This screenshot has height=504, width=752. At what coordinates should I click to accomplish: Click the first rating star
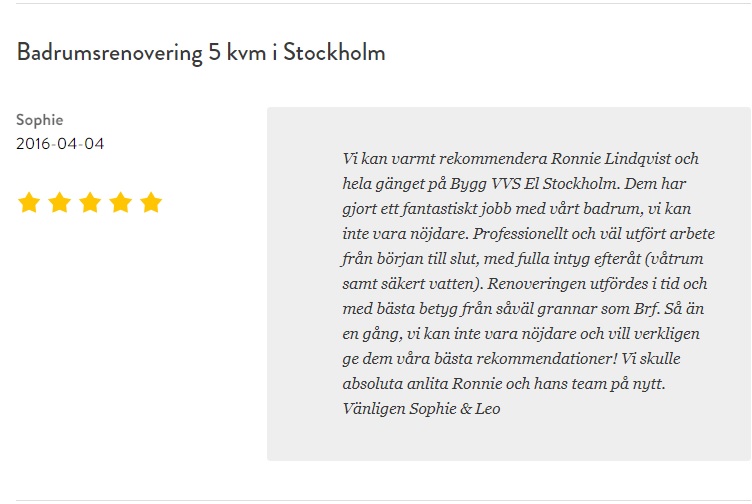[x=29, y=202]
